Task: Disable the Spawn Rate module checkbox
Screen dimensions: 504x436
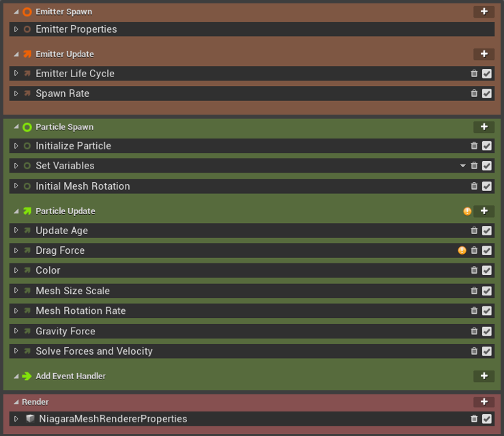Action: [487, 93]
